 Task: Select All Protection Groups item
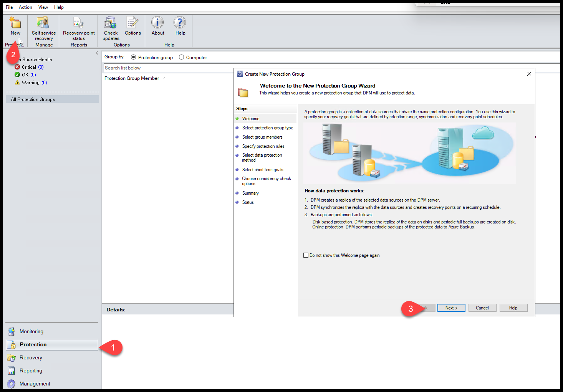(x=52, y=99)
